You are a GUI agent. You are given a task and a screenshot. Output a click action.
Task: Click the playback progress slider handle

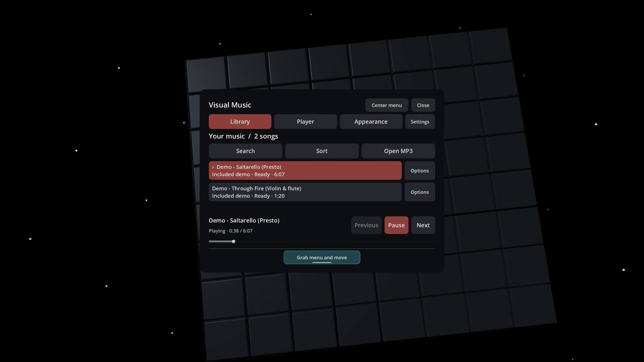(233, 241)
